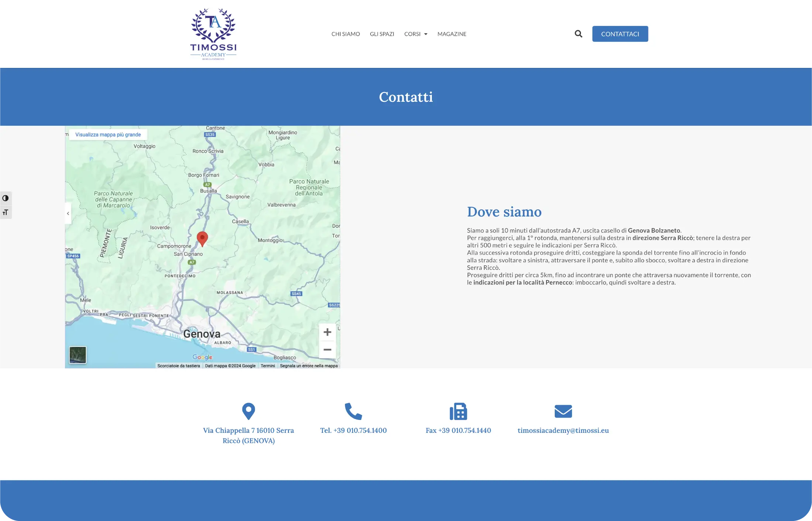Open the CHI SIAMO menu item
Screen dimensions: 812x521
tap(345, 34)
